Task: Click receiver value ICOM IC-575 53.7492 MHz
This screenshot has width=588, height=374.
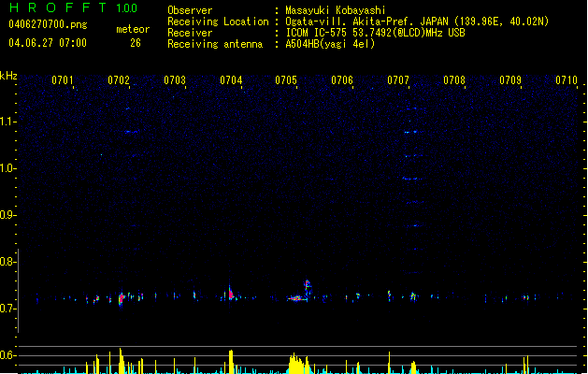Action: 375,33
